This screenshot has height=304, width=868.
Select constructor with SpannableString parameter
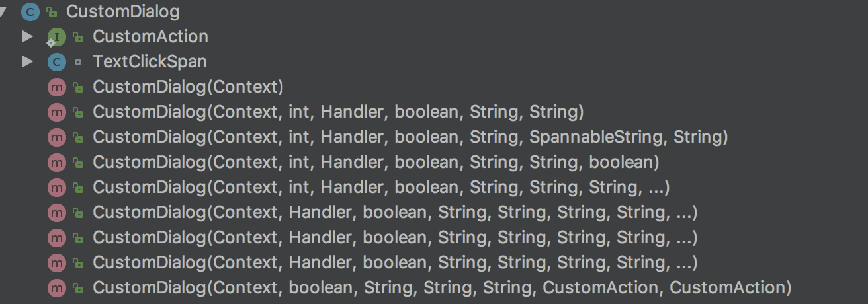[410, 137]
